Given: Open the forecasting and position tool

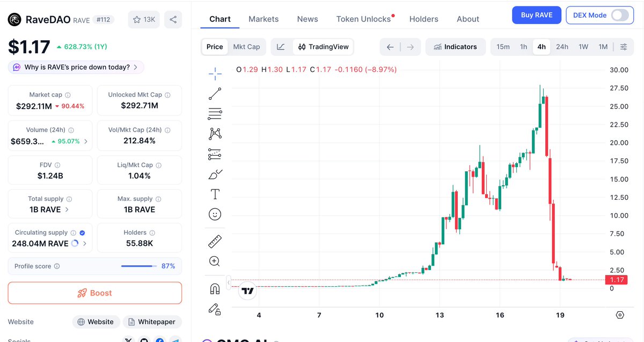Looking at the screenshot, I should click(215, 154).
